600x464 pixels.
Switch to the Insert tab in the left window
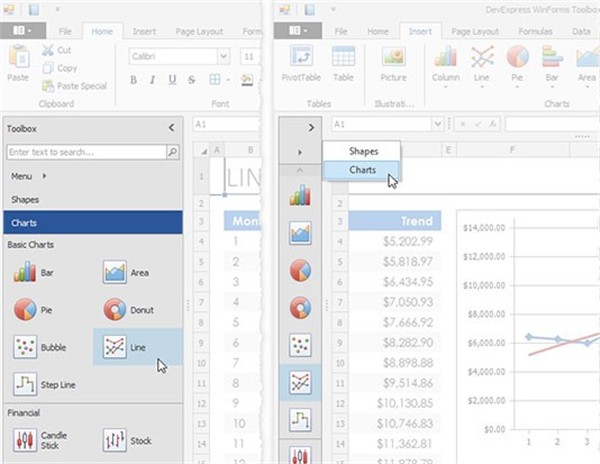[x=144, y=31]
